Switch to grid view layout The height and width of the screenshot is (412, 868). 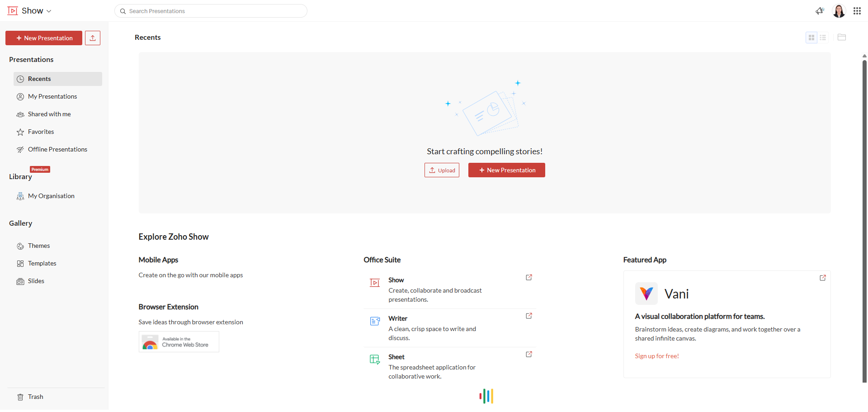(811, 38)
